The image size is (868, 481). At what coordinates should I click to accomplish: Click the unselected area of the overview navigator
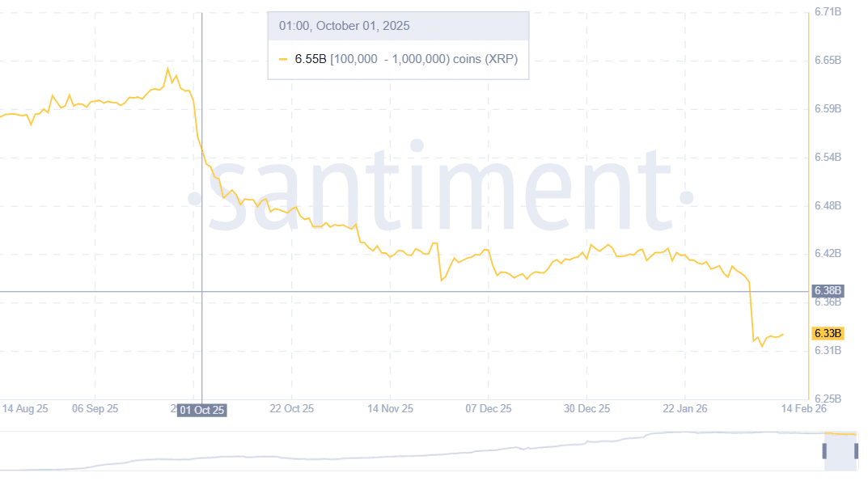click(404, 453)
